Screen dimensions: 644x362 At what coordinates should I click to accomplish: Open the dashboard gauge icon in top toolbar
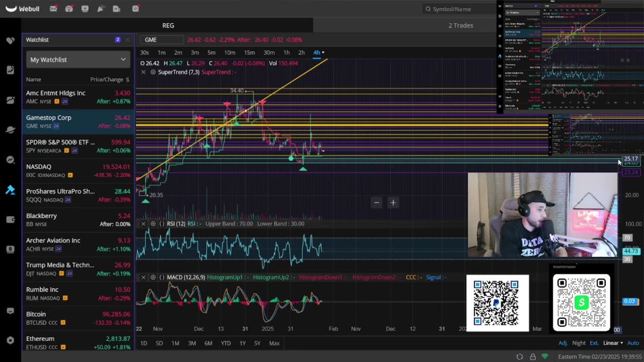coord(69,9)
